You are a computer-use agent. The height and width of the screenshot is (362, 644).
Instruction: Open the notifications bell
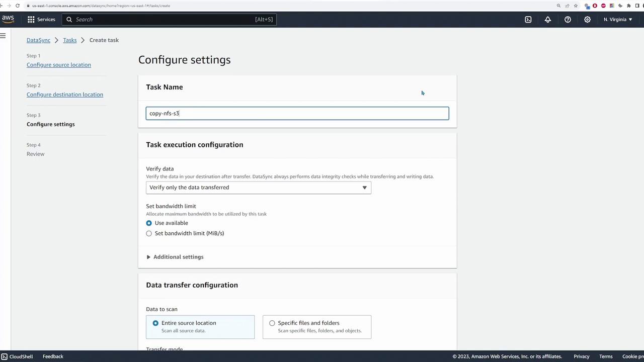tap(548, 19)
